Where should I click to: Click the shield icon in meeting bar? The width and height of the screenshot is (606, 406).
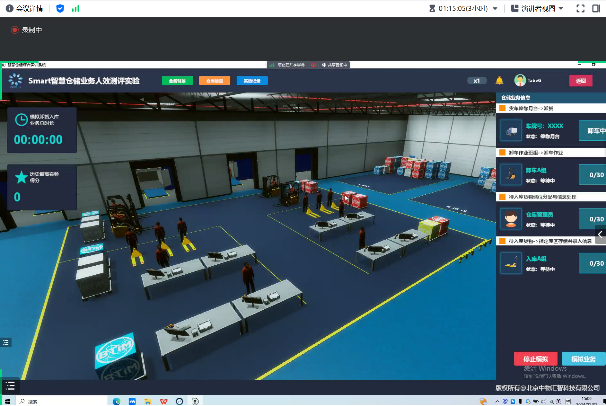coord(60,8)
